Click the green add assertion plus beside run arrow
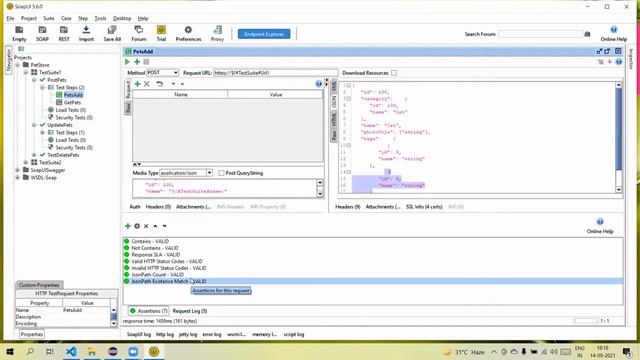Image resolution: width=640 pixels, height=360 pixels. [137, 62]
